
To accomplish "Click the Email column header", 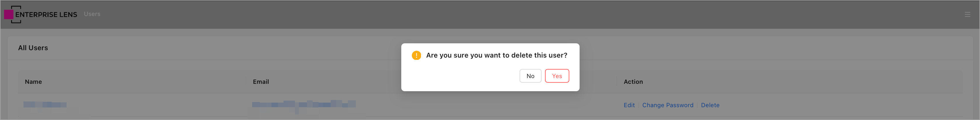I will pos(261,82).
